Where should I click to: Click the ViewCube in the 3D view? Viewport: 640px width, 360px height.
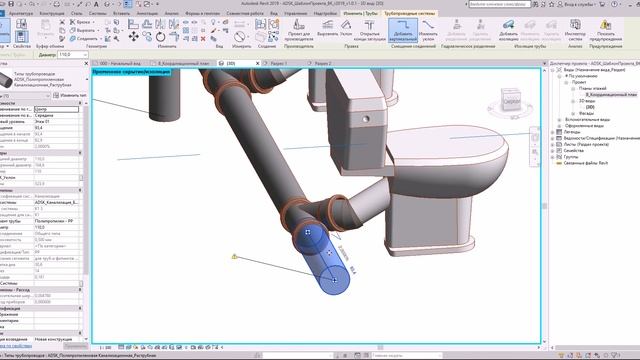tap(511, 100)
